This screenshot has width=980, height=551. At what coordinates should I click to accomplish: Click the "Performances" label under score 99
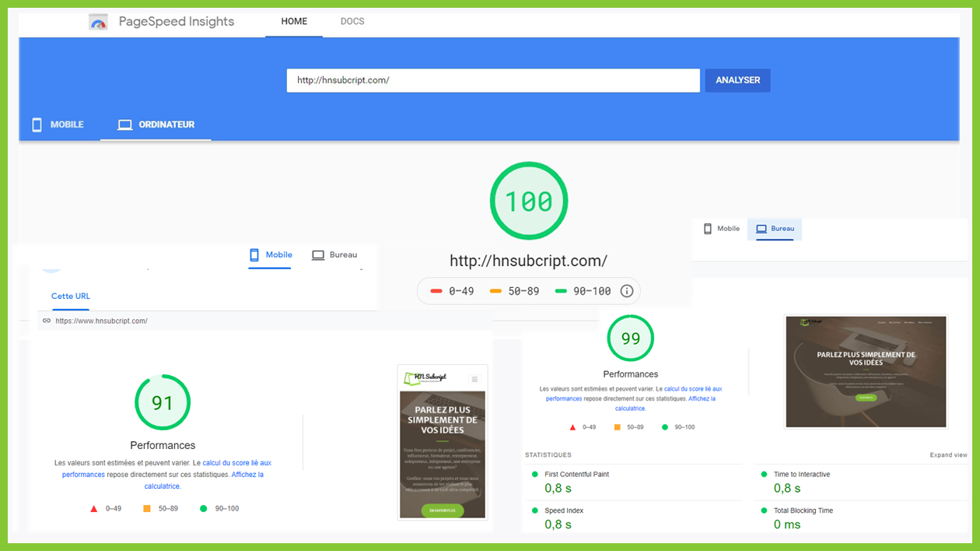click(631, 374)
